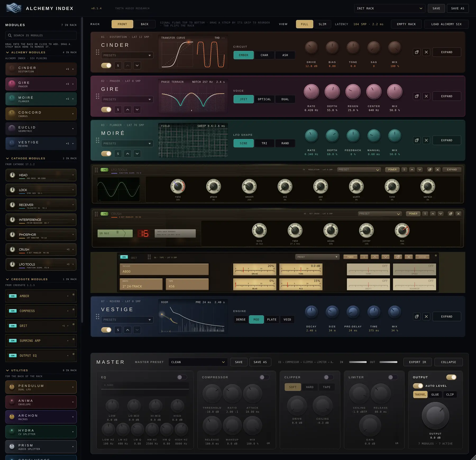Toggle the Gire strip power switch
The height and width of the screenshot is (460, 476).
(106, 110)
